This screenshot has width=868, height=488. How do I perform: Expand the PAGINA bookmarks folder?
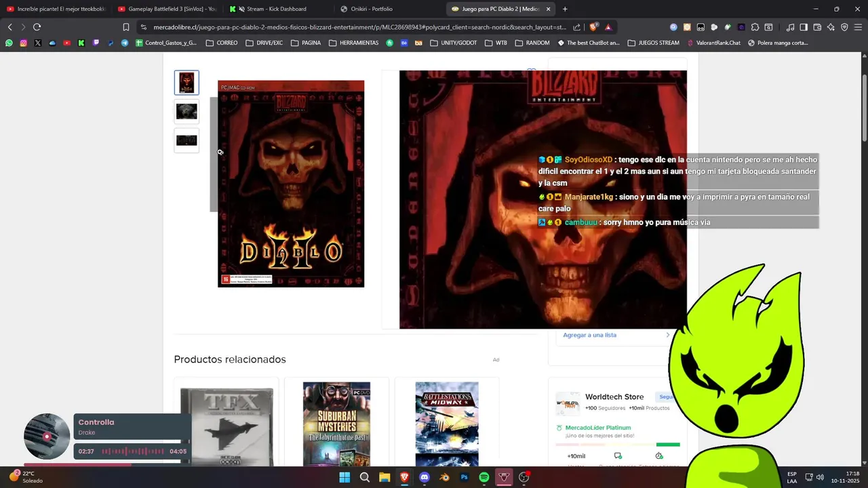[x=306, y=43]
